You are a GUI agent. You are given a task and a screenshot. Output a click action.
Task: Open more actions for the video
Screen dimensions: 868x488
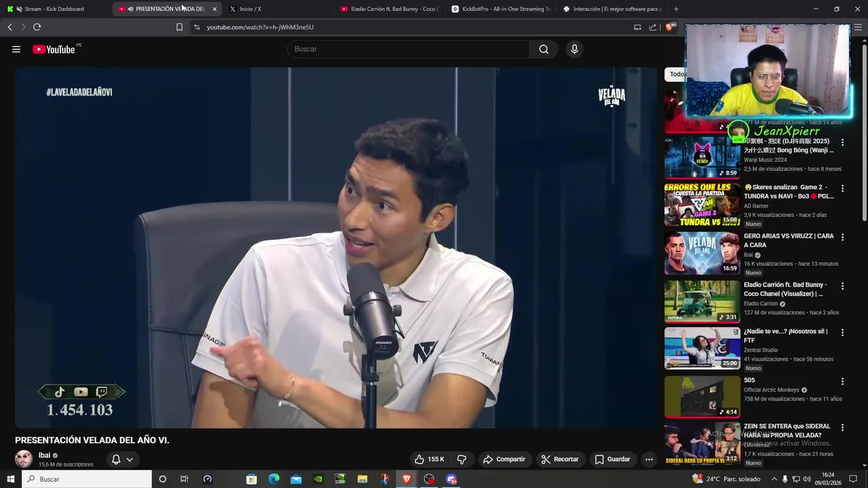[x=649, y=460]
